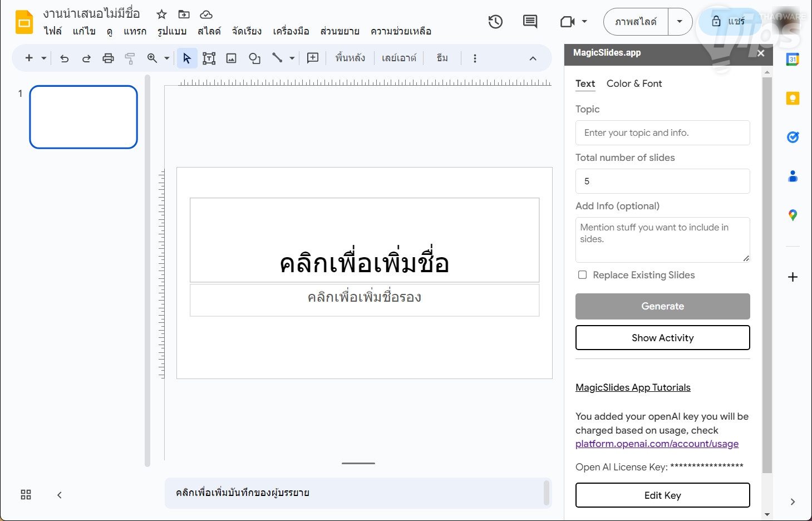The height and width of the screenshot is (521, 812).
Task: Choose the select cursor tool
Action: (x=187, y=58)
